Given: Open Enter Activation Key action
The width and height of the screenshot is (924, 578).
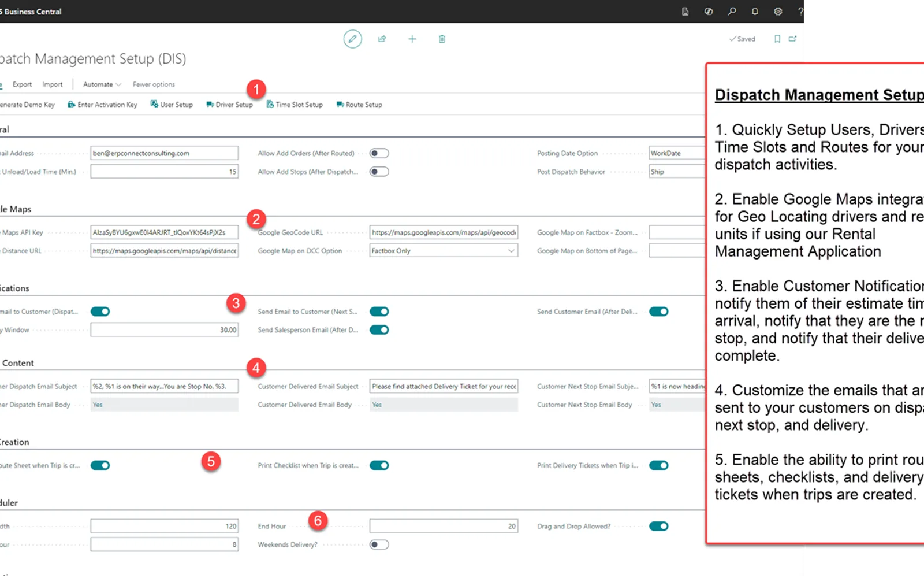Looking at the screenshot, I should 103,105.
